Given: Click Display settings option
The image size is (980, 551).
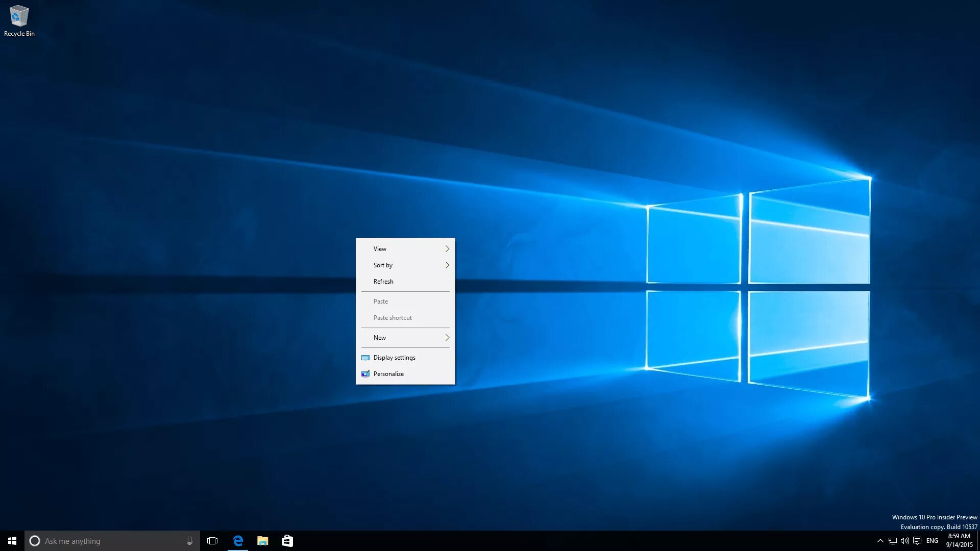Looking at the screenshot, I should [395, 357].
